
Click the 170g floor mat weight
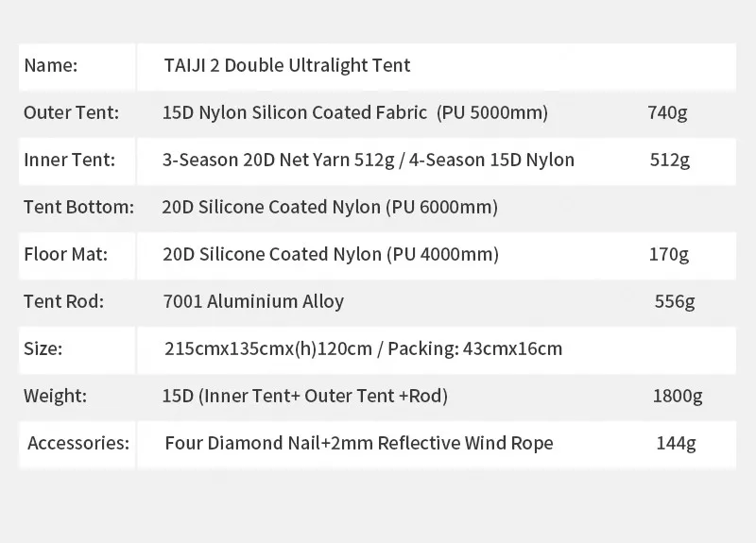click(669, 254)
